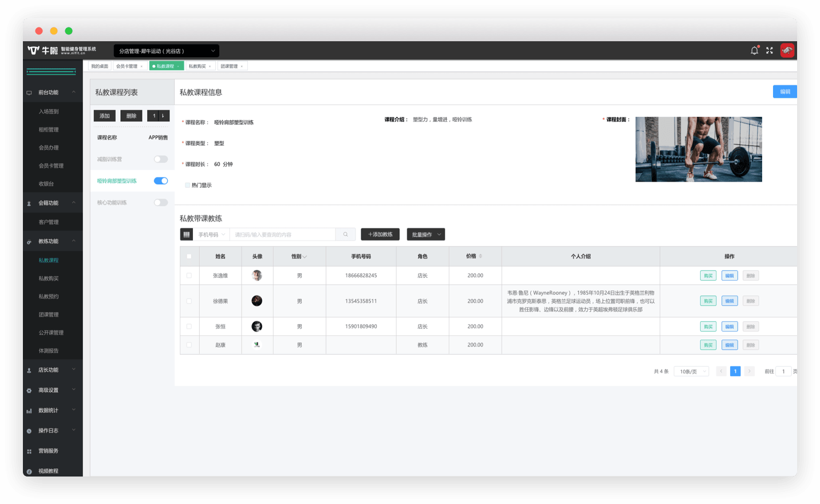Switch to the 我的桌面 tab
The width and height of the screenshot is (820, 504).
pyautogui.click(x=100, y=66)
